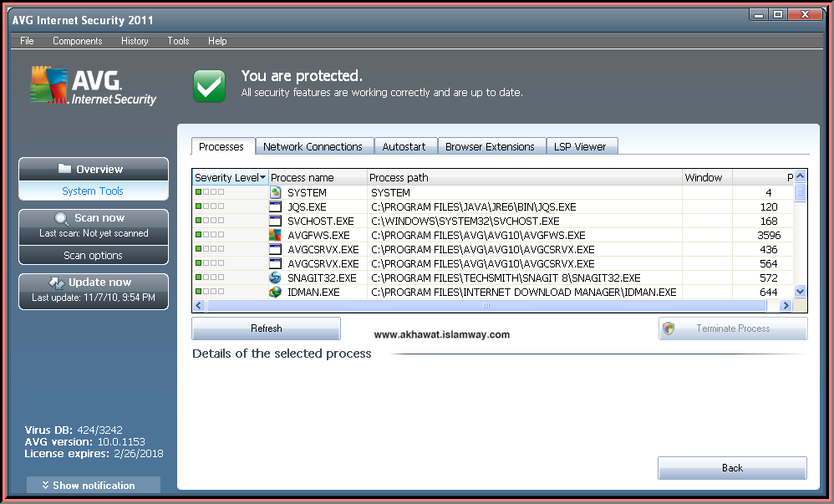Click the Last update 11/7/10 text
The width and height of the screenshot is (834, 504).
pos(94,298)
